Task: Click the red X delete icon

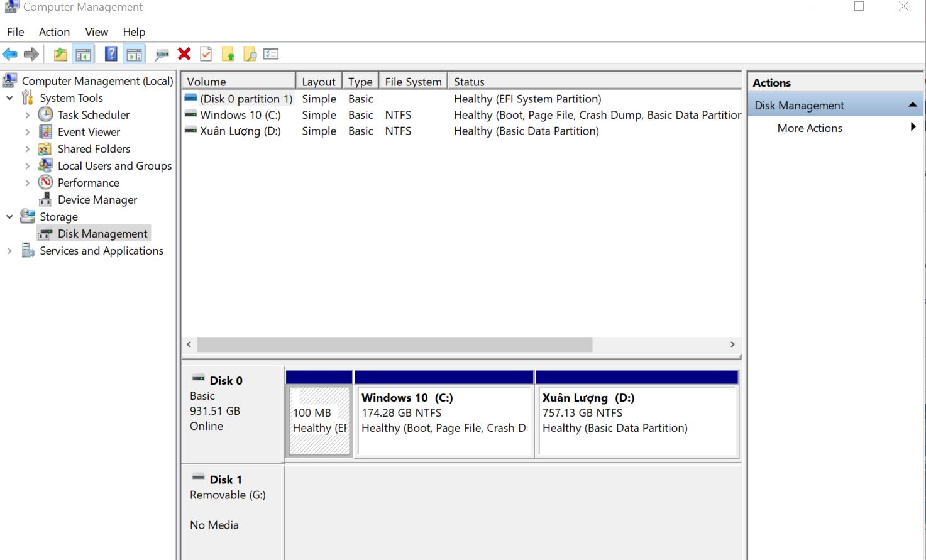Action: pos(184,55)
